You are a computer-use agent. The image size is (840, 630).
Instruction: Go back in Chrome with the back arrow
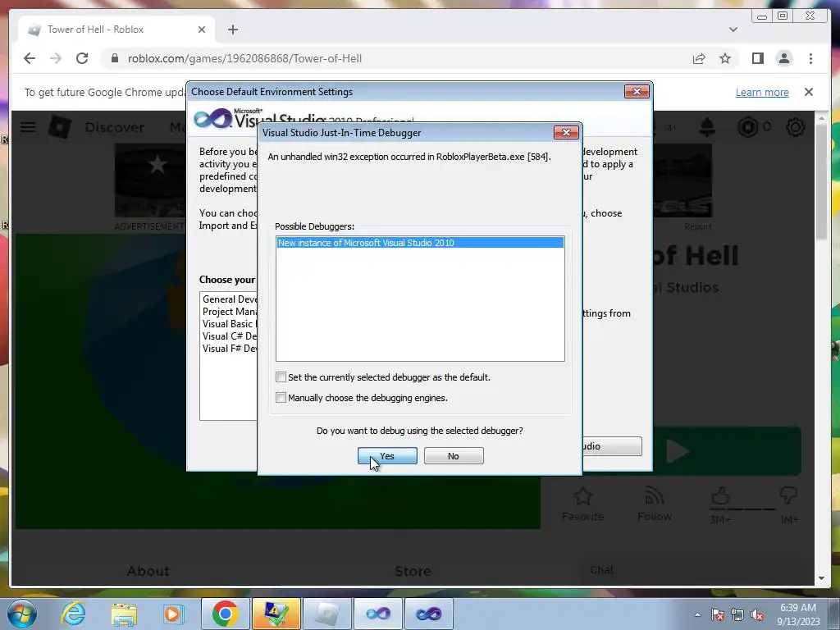30,58
